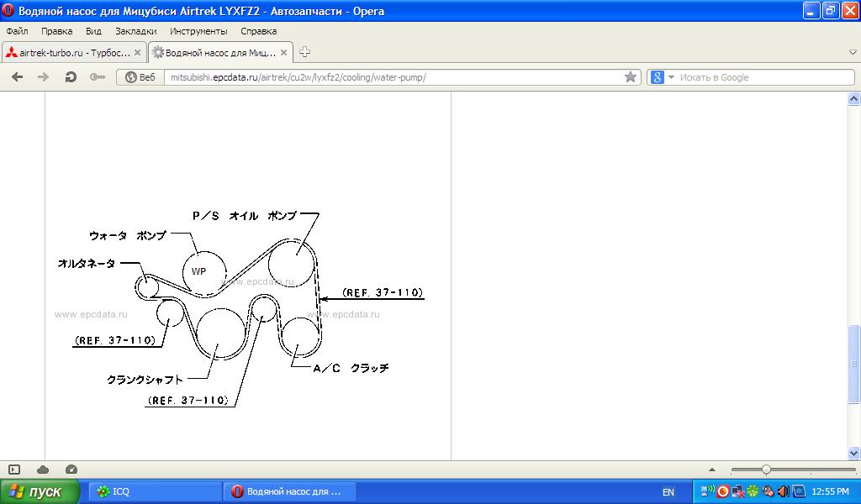Open the Закладки menu

[x=135, y=31]
